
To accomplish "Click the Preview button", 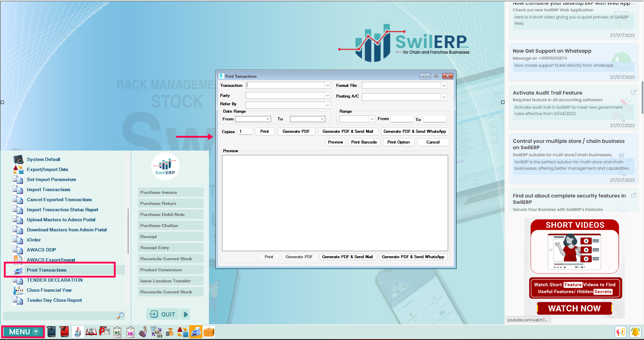I will click(335, 142).
